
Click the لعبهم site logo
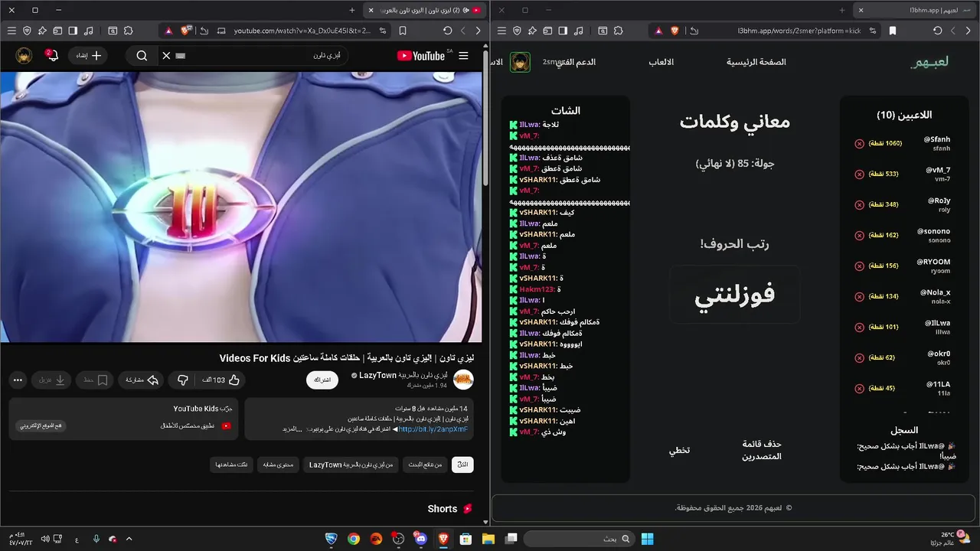pyautogui.click(x=929, y=62)
